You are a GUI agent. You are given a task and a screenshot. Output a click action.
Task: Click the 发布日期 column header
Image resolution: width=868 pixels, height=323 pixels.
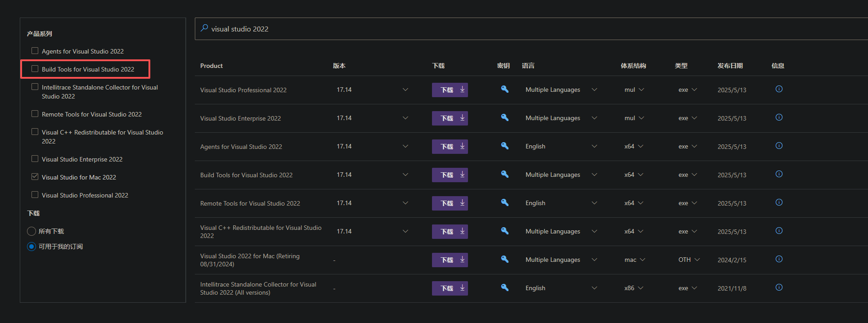point(730,66)
